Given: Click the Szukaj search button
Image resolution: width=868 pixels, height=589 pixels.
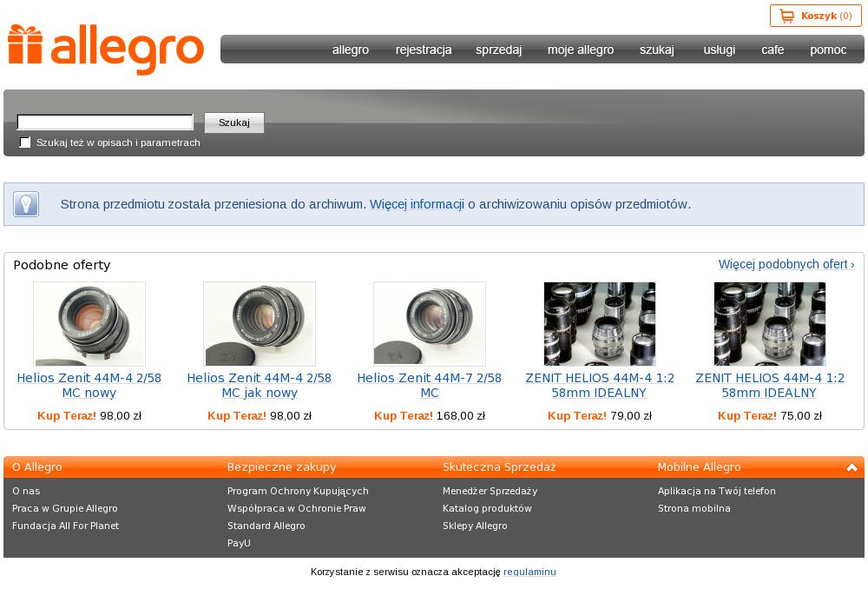Looking at the screenshot, I should tap(234, 122).
